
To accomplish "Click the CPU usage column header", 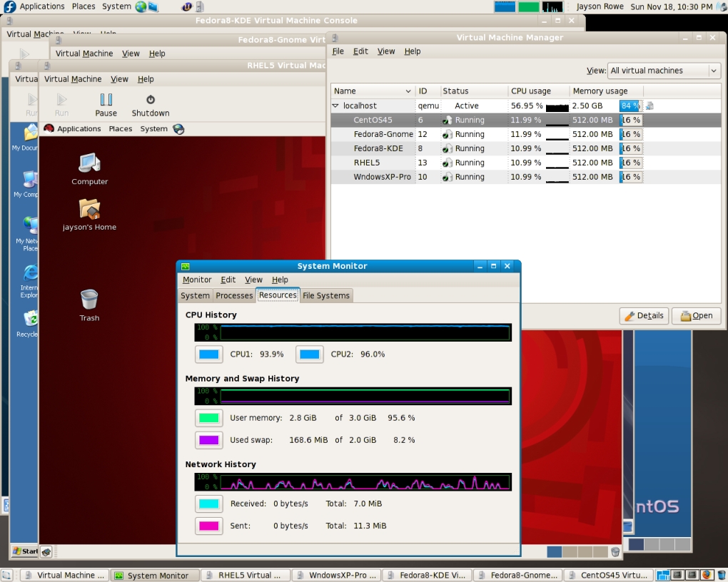I will click(x=539, y=91).
